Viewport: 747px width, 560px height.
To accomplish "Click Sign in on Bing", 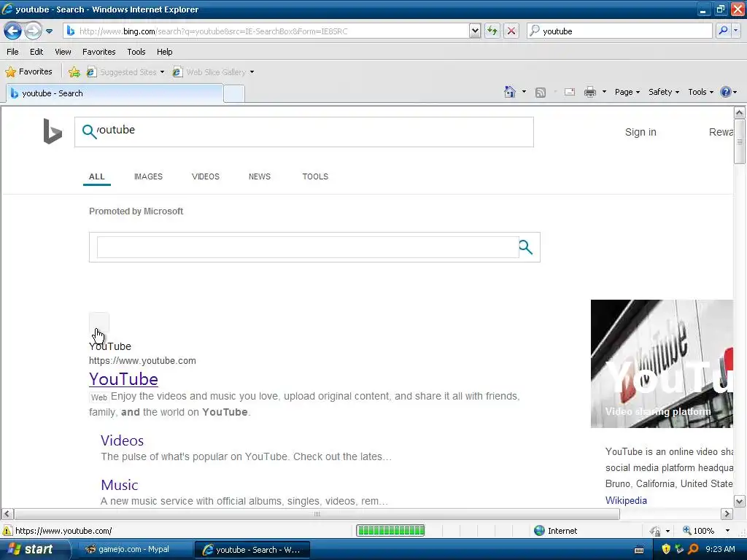I will pyautogui.click(x=640, y=133).
